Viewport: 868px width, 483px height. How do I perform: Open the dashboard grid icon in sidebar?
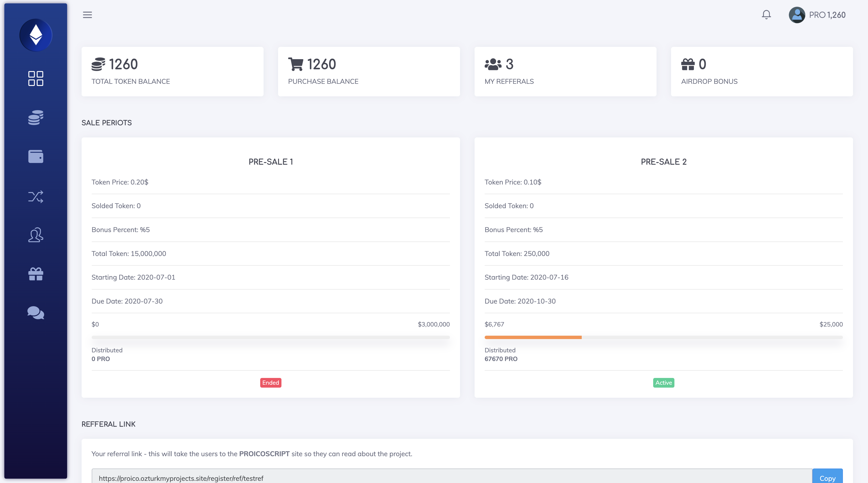(36, 78)
